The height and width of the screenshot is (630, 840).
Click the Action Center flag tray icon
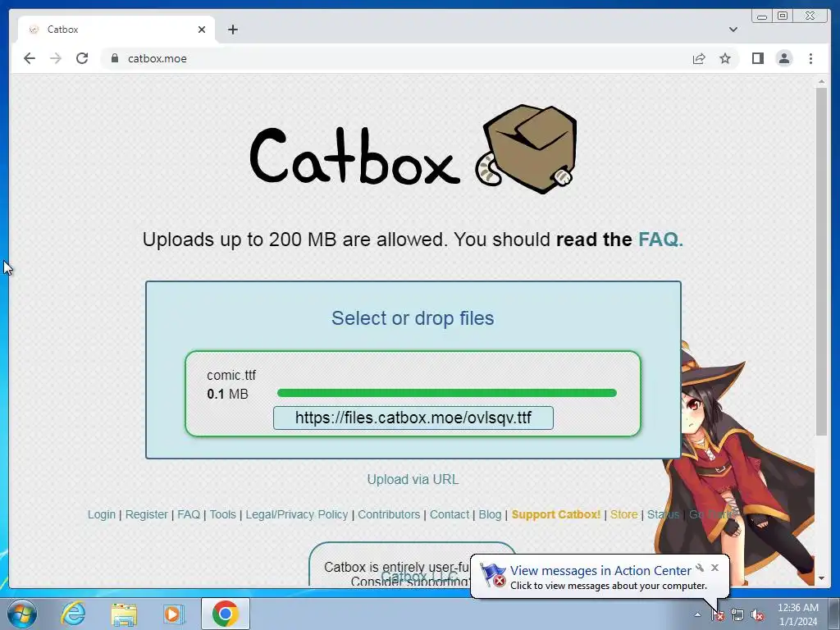click(717, 615)
